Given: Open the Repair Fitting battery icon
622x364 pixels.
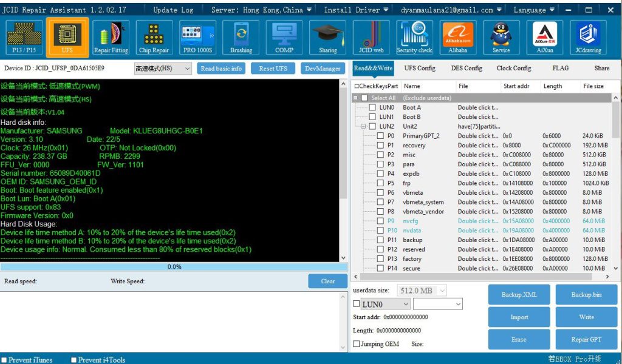Looking at the screenshot, I should [x=111, y=37].
